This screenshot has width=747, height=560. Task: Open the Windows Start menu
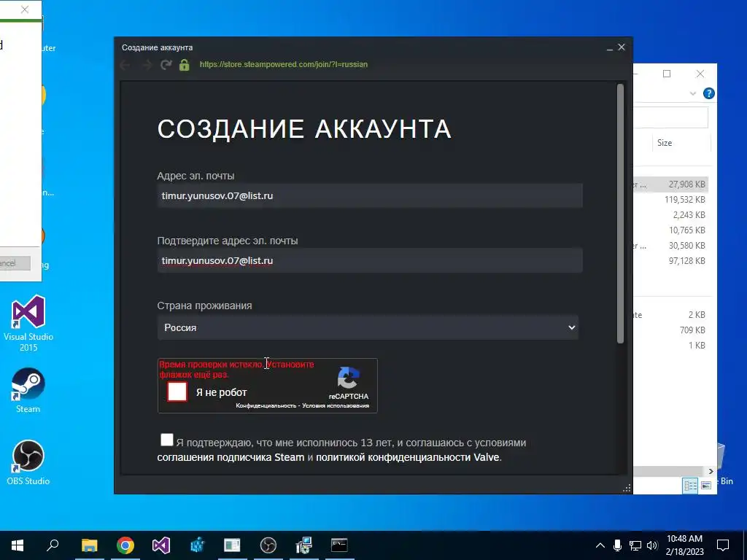coord(18,545)
